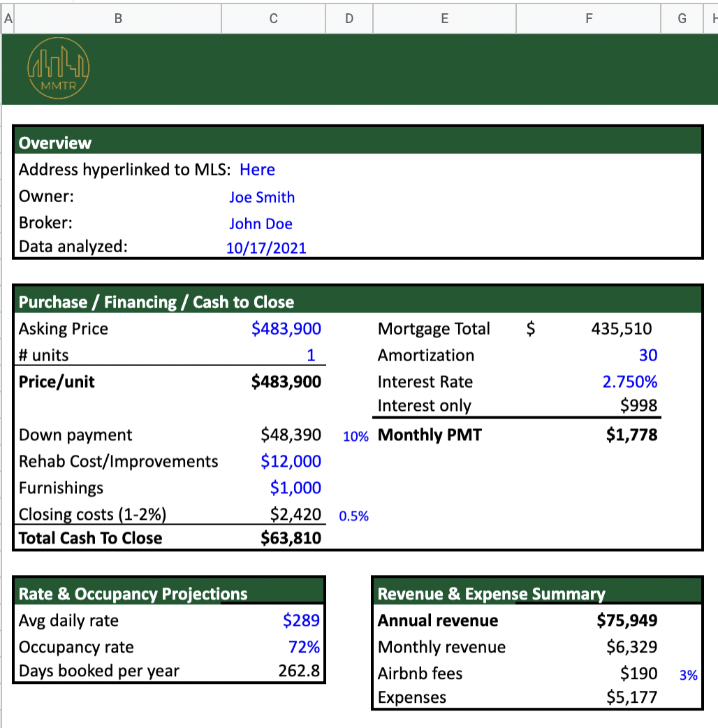Viewport: 718px width, 728px height.
Task: Click the $1,000 furnishings cell
Action: pyautogui.click(x=295, y=488)
